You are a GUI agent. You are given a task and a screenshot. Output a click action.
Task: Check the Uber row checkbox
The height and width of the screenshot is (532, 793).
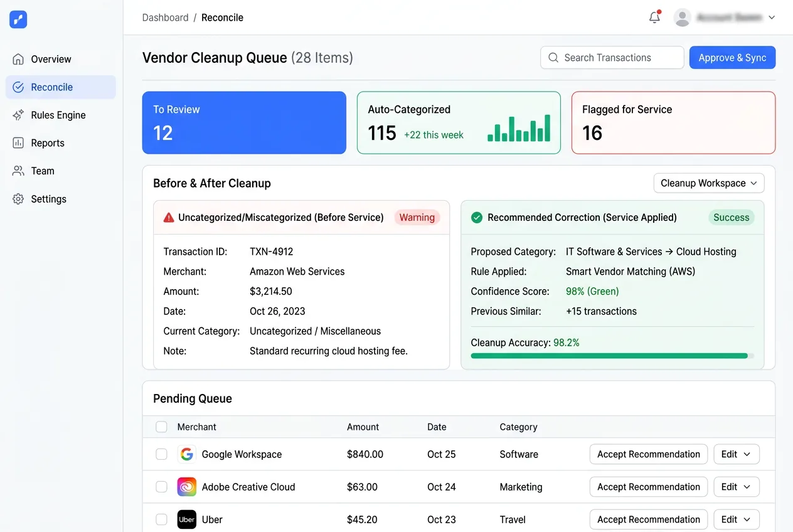tap(161, 519)
